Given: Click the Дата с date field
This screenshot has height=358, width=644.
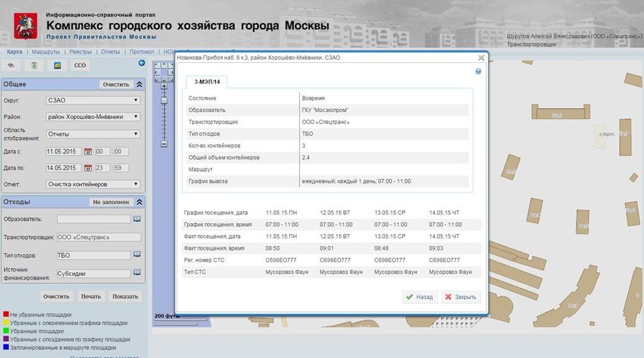Looking at the screenshot, I should tap(64, 152).
